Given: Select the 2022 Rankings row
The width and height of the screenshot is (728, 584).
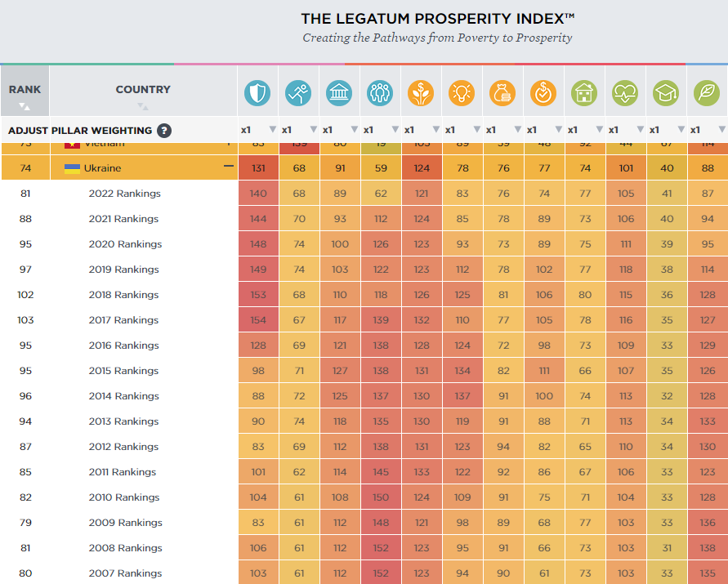Looking at the screenshot, I should (120, 193).
